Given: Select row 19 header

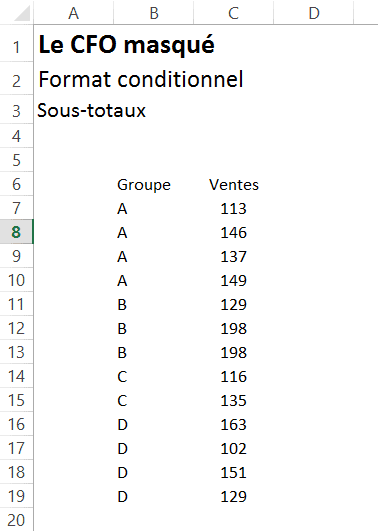Looking at the screenshot, I should point(16,496).
